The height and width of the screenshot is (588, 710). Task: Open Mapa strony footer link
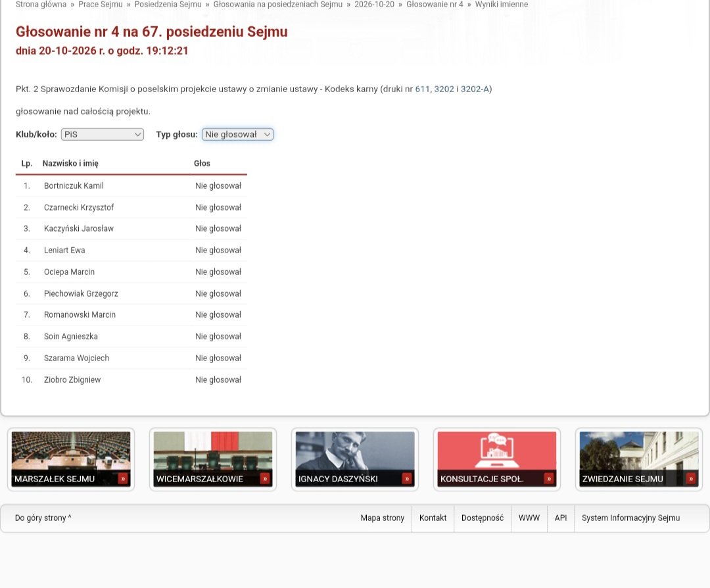pyautogui.click(x=382, y=518)
